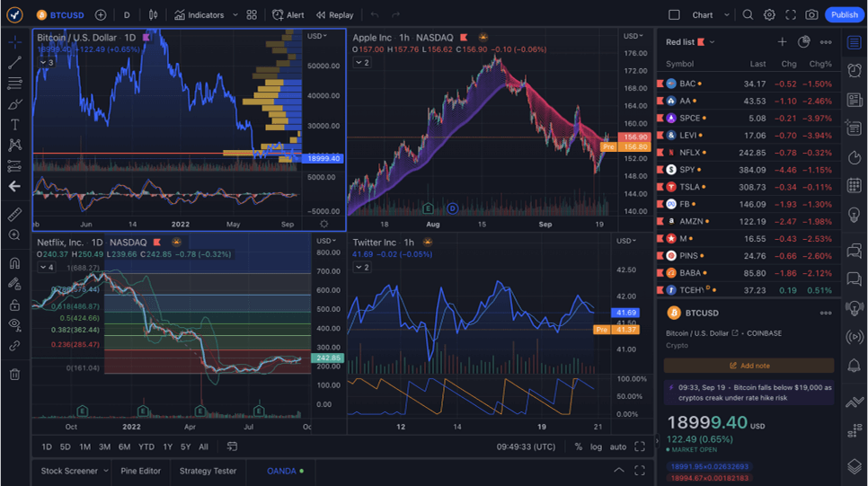Toggle magnet mode for drawings
Screen dimensions: 868x486
coord(15,263)
